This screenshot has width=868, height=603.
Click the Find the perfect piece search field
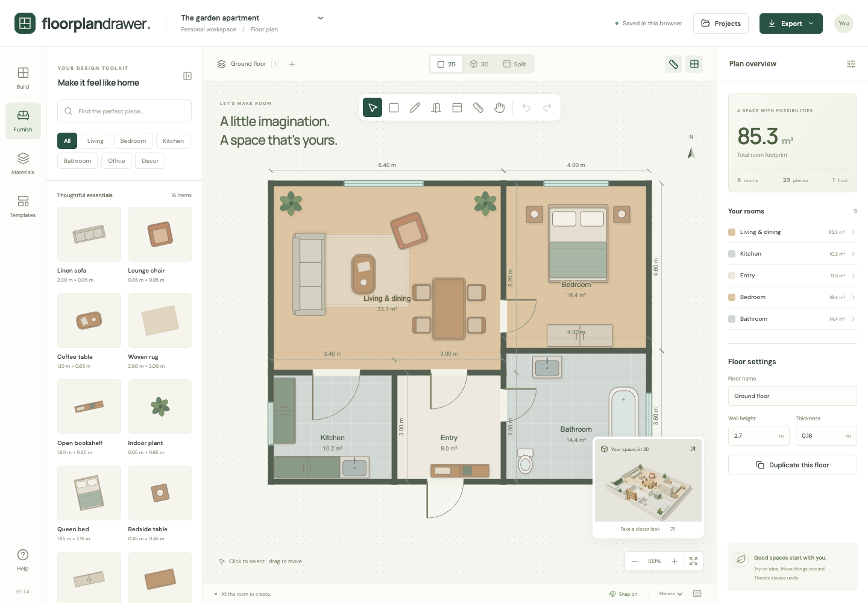pos(125,111)
